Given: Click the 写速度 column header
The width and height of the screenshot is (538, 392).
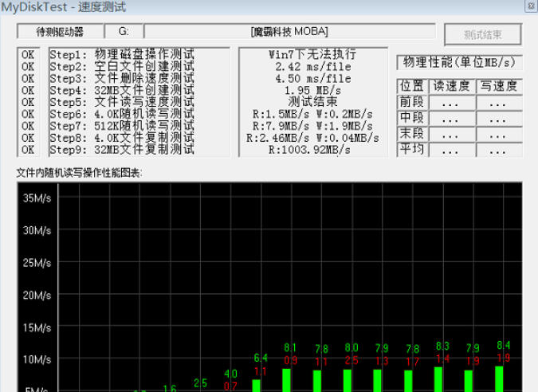Looking at the screenshot, I should tap(498, 86).
